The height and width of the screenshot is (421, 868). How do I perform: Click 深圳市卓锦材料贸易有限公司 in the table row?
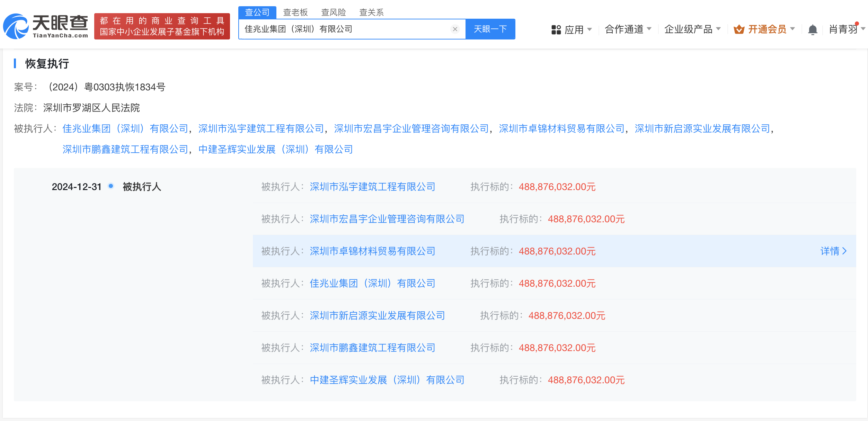pyautogui.click(x=373, y=251)
